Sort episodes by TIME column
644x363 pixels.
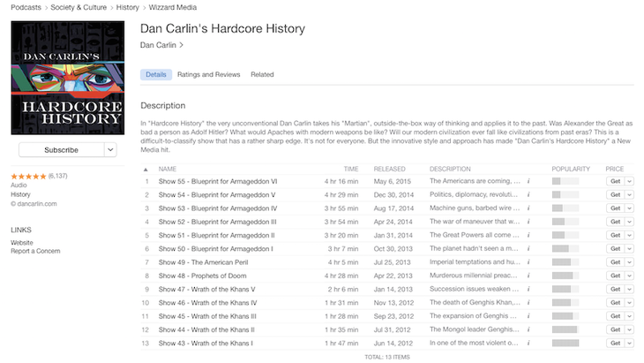click(x=351, y=169)
